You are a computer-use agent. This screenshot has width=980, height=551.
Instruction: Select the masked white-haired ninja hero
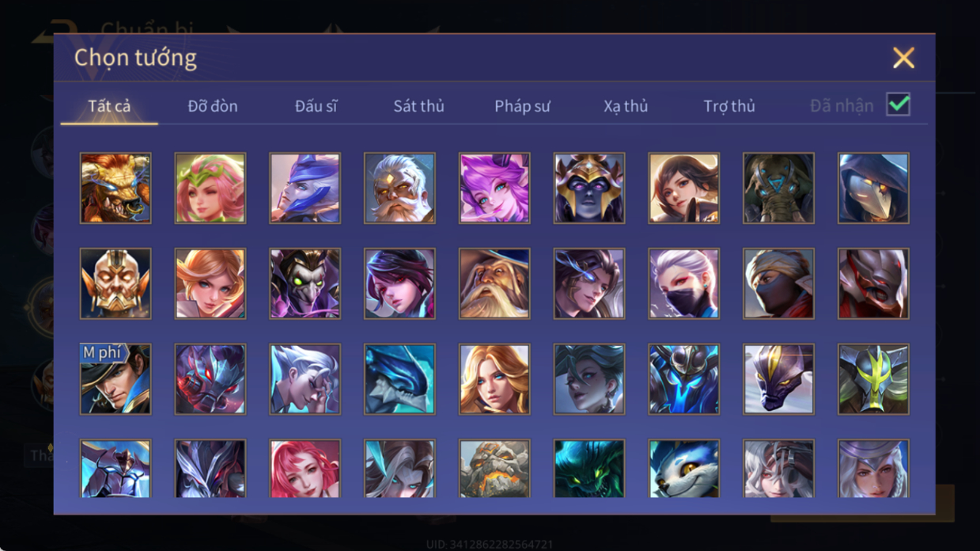(x=684, y=283)
